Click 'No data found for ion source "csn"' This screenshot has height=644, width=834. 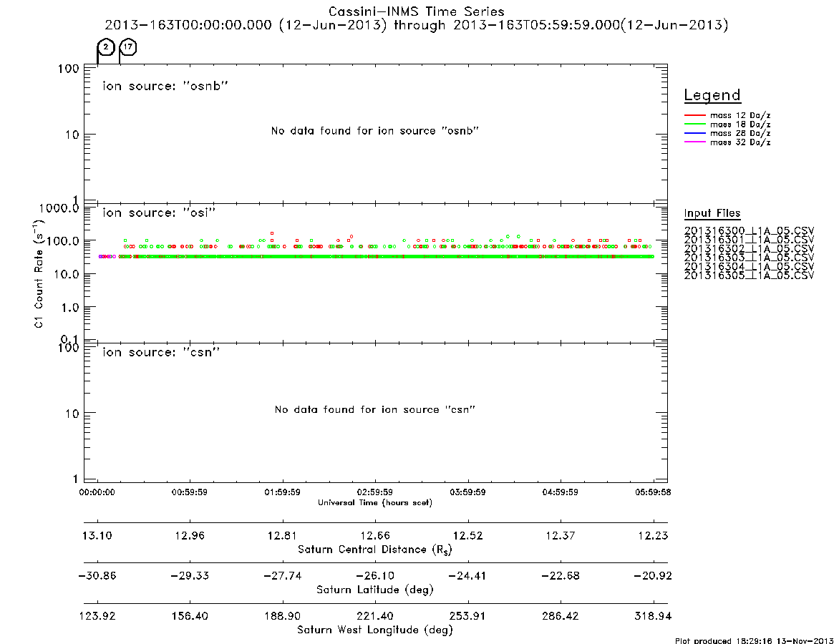pyautogui.click(x=375, y=409)
